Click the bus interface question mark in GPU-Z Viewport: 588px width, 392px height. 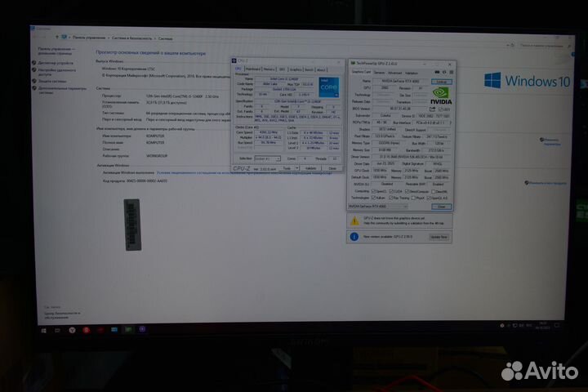pyautogui.click(x=450, y=122)
